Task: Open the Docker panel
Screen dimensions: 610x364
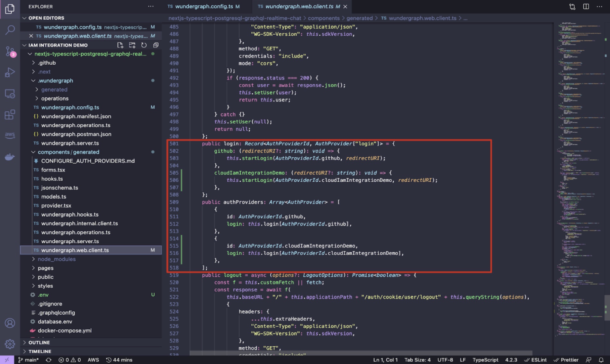Action: click(10, 157)
